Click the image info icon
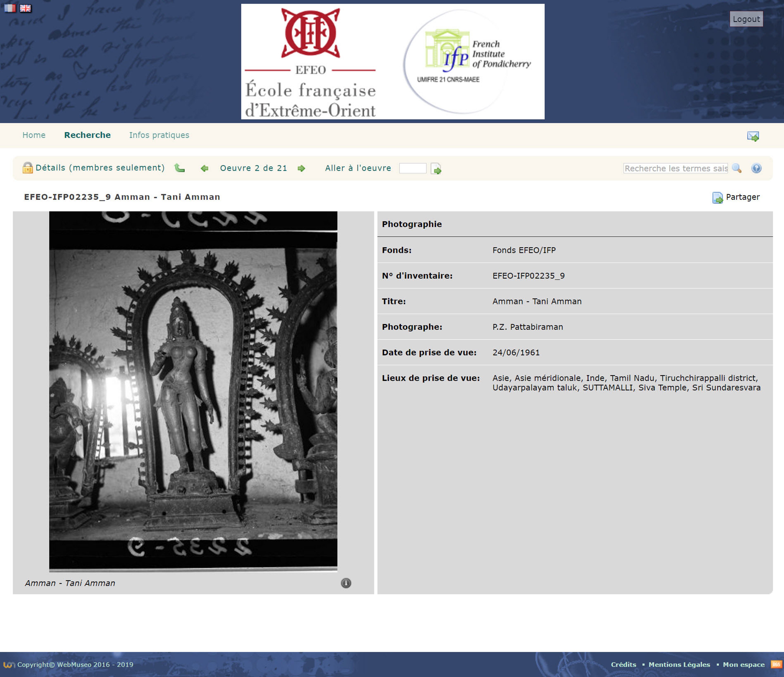This screenshot has height=677, width=784. coord(346,583)
